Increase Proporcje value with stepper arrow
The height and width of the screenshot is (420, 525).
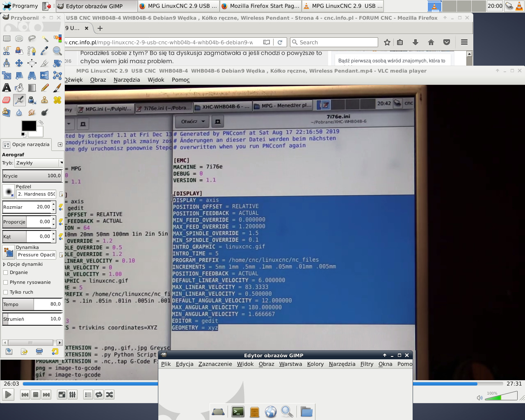pyautogui.click(x=54, y=219)
